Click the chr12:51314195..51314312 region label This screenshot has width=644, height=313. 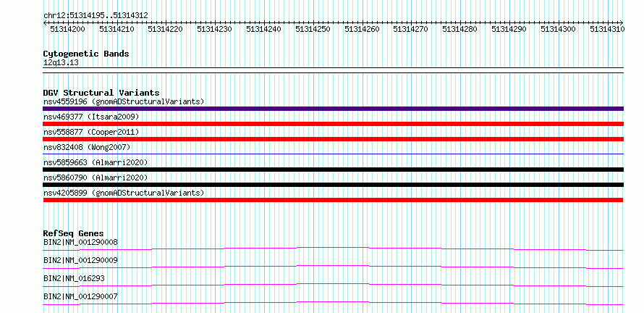point(96,15)
